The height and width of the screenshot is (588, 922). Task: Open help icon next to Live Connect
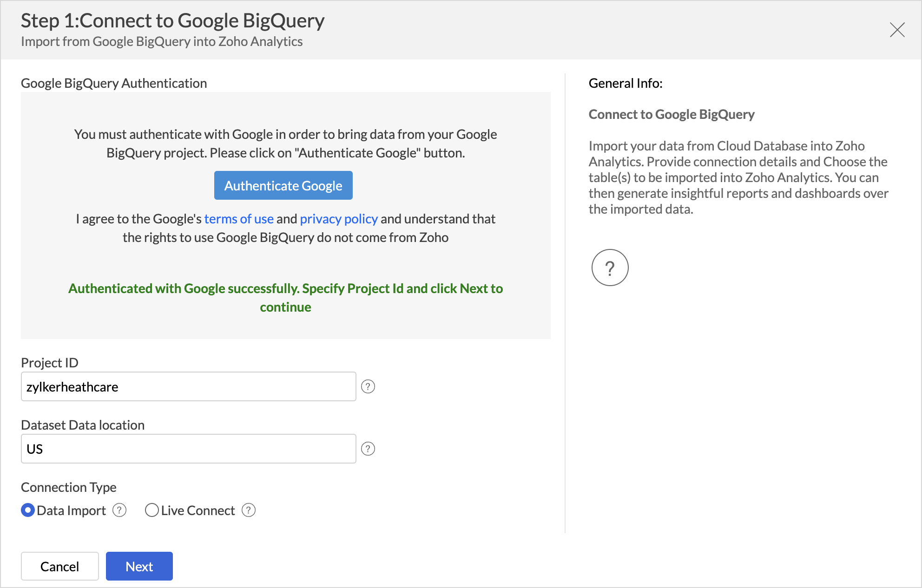[x=249, y=510]
